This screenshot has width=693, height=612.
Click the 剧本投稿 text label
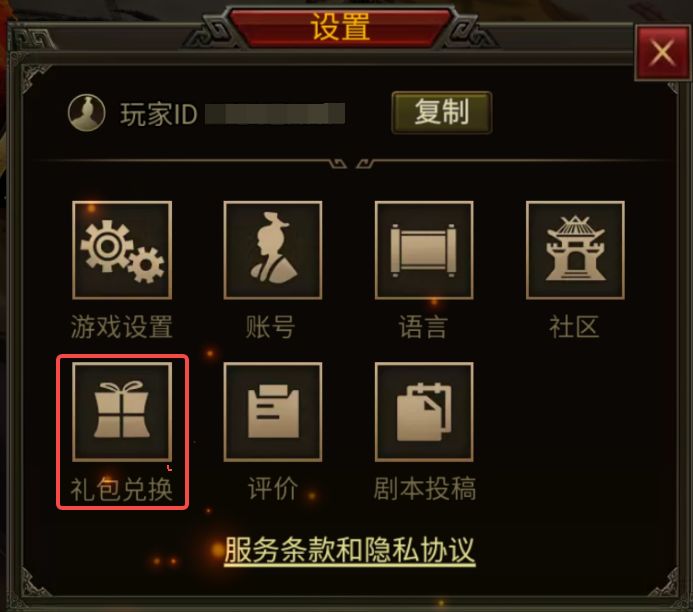[x=425, y=489]
